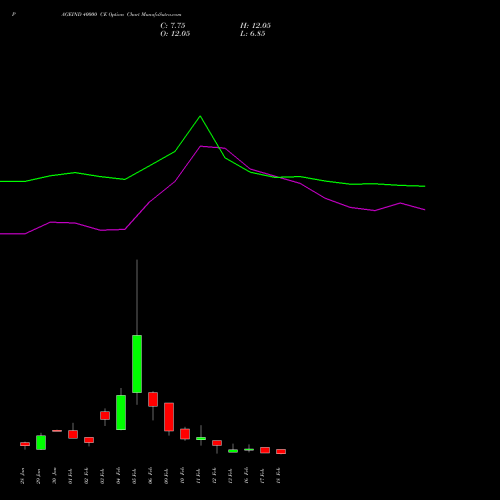Screen dimensions: 500x500
Task: Select the tall green candle above 05 Feb
Action: tap(137, 364)
